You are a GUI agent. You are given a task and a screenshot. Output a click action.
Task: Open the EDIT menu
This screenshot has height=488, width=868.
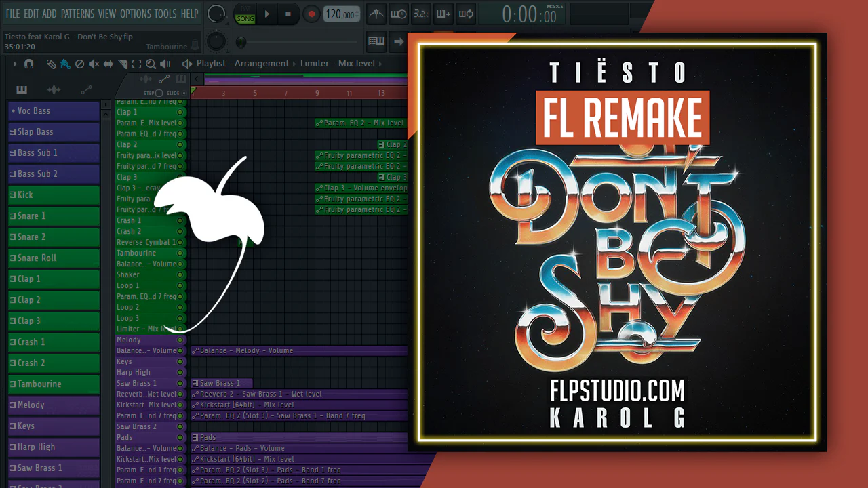pyautogui.click(x=31, y=14)
